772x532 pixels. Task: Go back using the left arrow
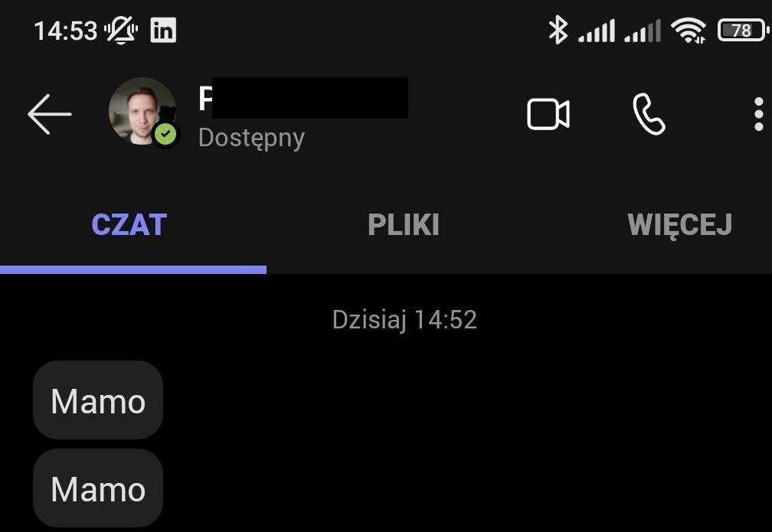pos(49,114)
